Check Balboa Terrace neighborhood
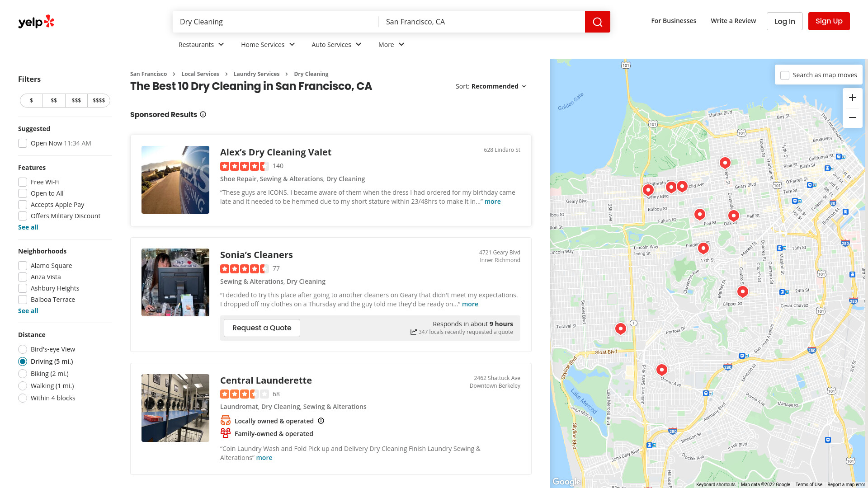868x488 pixels. 23,300
